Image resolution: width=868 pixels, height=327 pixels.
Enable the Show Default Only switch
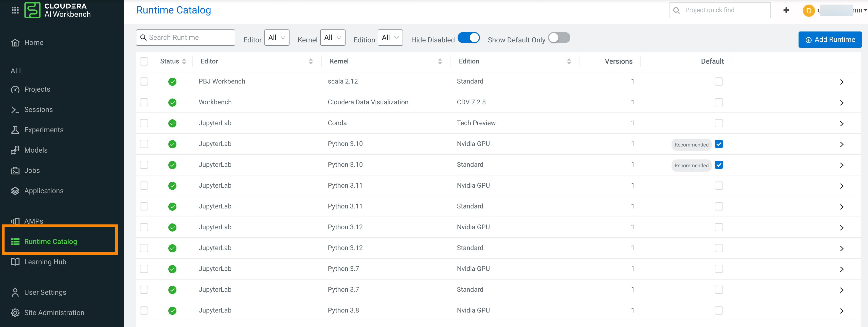point(559,38)
